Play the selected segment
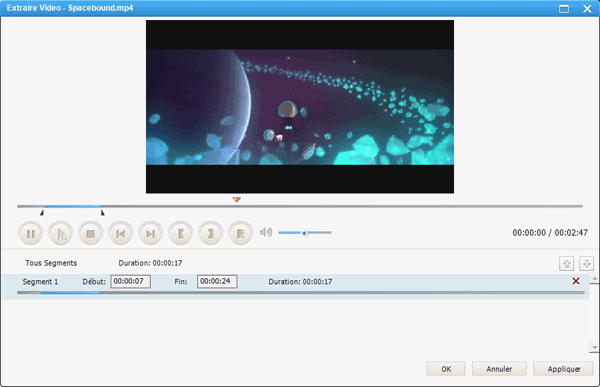The height and width of the screenshot is (387, 600). tap(61, 234)
